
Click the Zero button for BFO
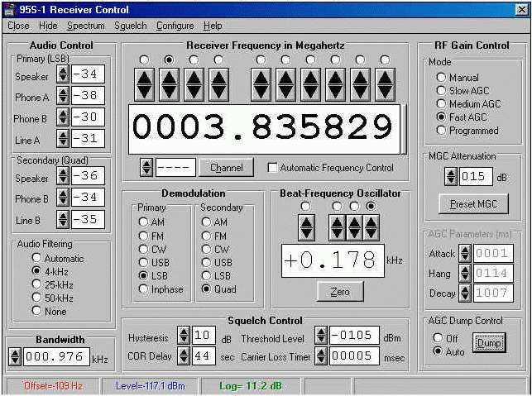click(340, 292)
